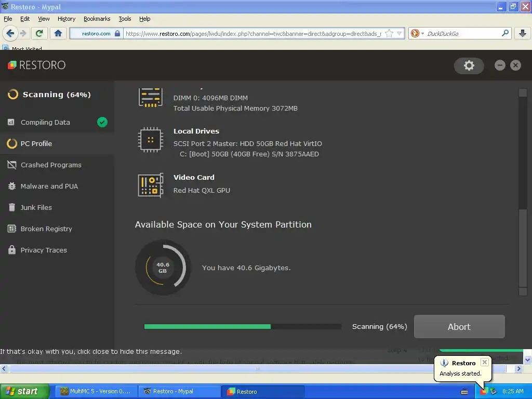Switch to Restoro - Mypal taskbar window

click(179, 392)
